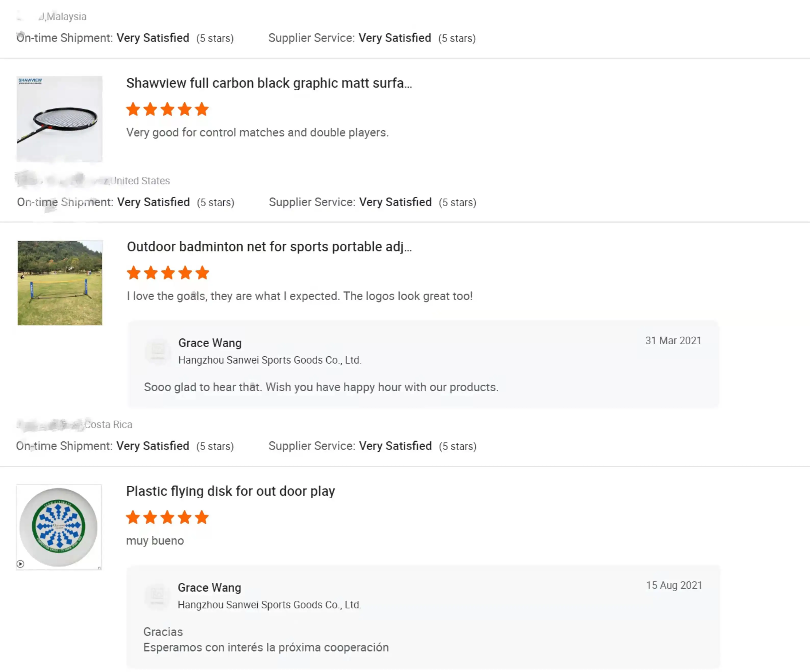Click Grace Wang's avatar in 15 Aug reply
This screenshot has width=810, height=672.
pyautogui.click(x=157, y=595)
